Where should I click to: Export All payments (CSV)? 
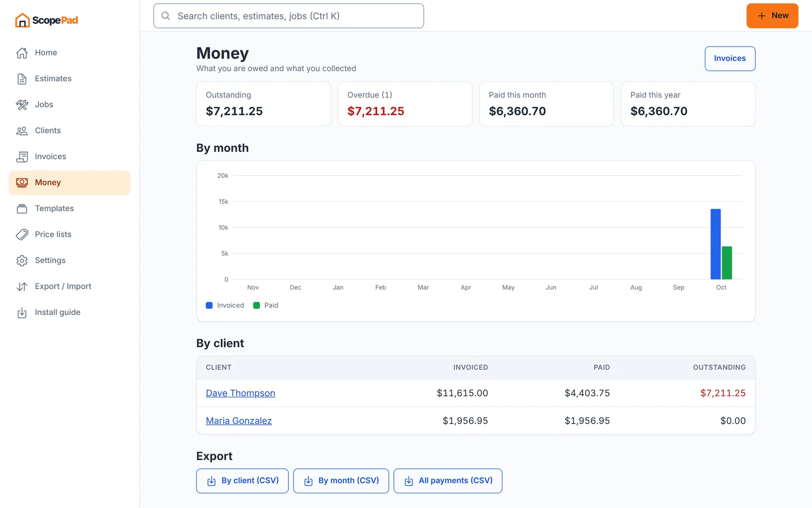click(x=448, y=481)
